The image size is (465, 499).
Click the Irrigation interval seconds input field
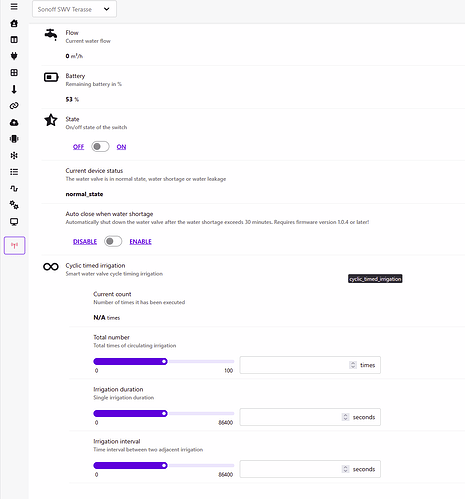pos(310,469)
